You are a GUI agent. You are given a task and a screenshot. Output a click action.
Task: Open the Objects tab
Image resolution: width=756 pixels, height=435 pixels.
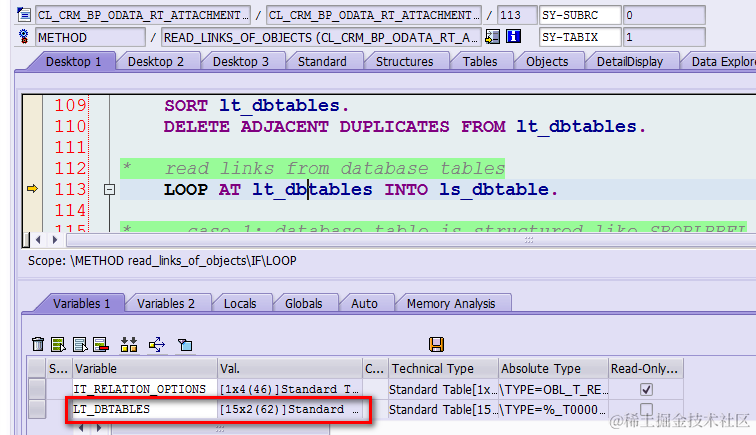(547, 62)
